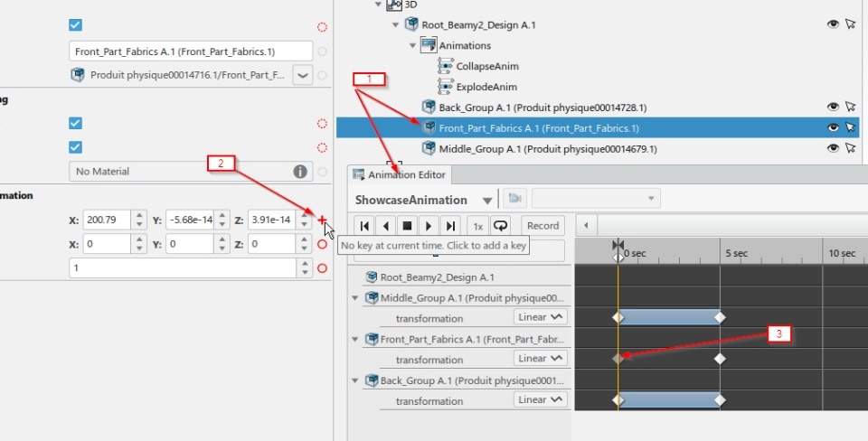The width and height of the screenshot is (868, 441).
Task: Uncheck the checkbox directly above No Material
Action: click(75, 147)
